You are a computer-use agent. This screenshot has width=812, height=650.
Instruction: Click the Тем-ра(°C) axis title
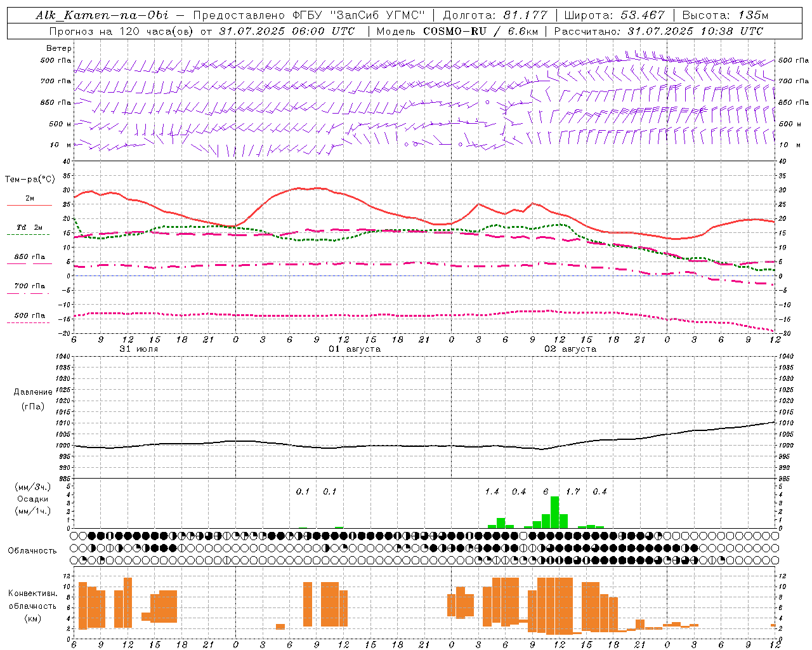coord(30,180)
